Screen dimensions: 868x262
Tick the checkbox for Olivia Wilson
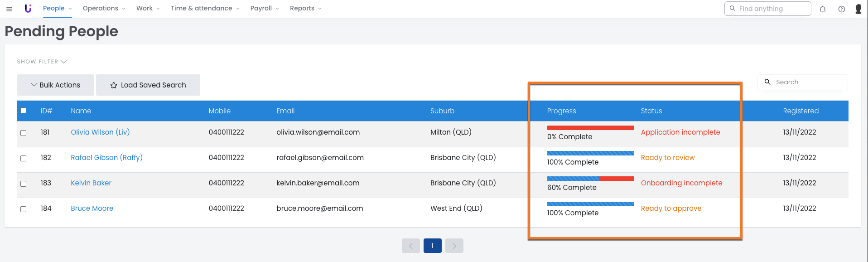(24, 133)
